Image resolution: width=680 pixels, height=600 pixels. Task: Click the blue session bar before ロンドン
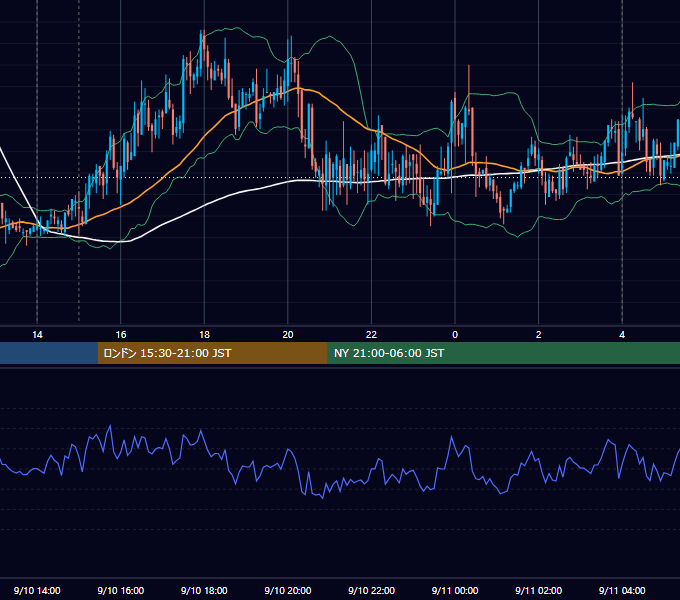(49, 353)
